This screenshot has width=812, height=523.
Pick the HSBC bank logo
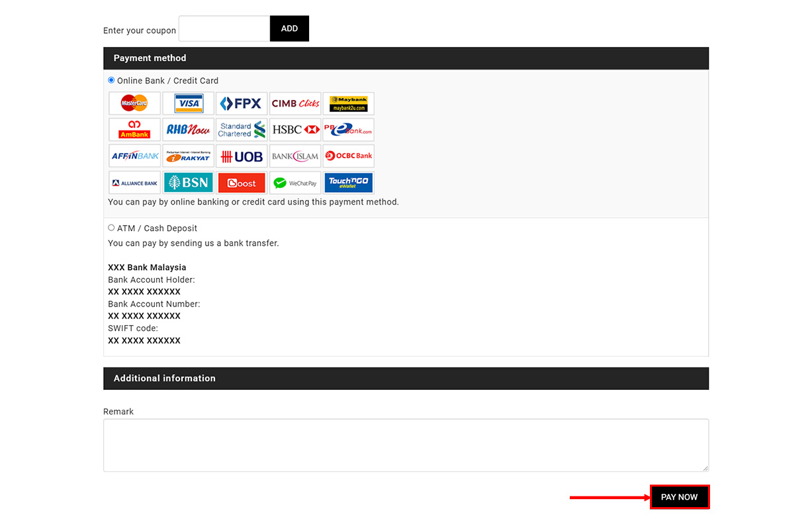click(295, 130)
